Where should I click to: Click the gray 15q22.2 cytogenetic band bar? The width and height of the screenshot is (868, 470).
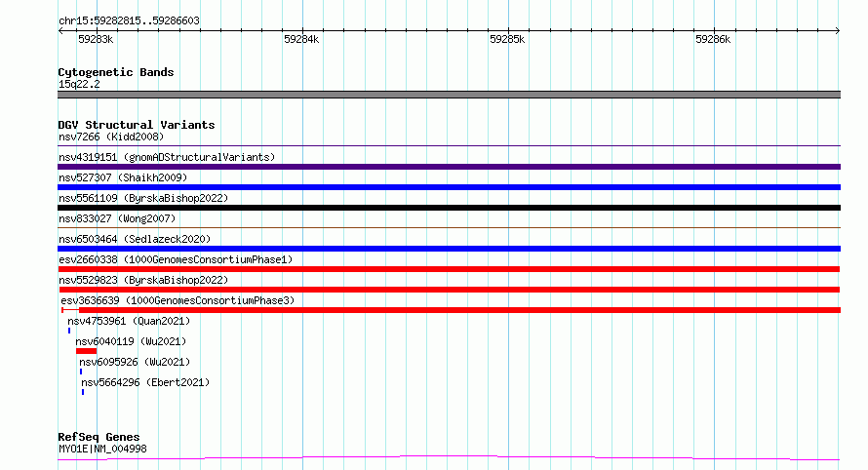click(x=449, y=95)
